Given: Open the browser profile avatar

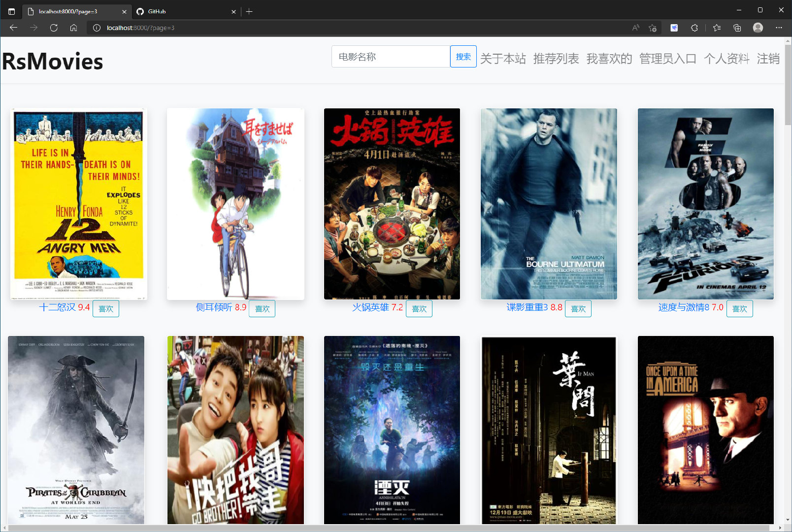Looking at the screenshot, I should coord(758,28).
